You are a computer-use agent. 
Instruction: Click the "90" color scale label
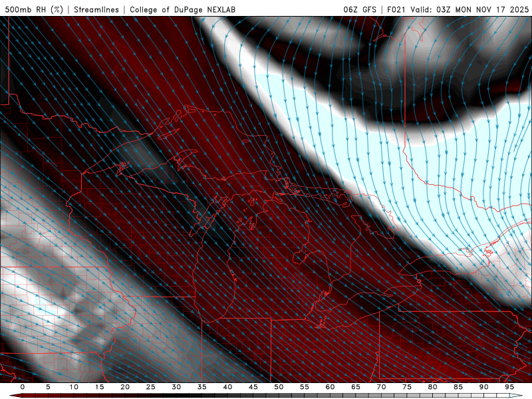[x=483, y=387]
